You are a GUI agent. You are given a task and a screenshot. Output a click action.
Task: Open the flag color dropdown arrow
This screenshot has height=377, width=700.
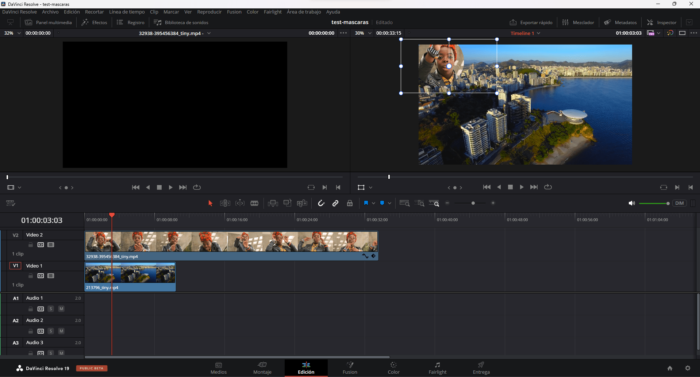[373, 203]
